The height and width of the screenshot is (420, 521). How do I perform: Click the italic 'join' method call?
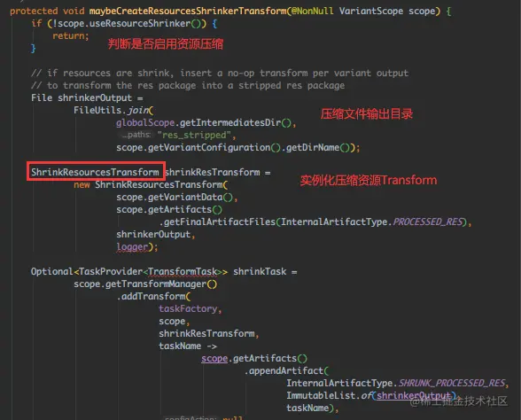(138, 110)
